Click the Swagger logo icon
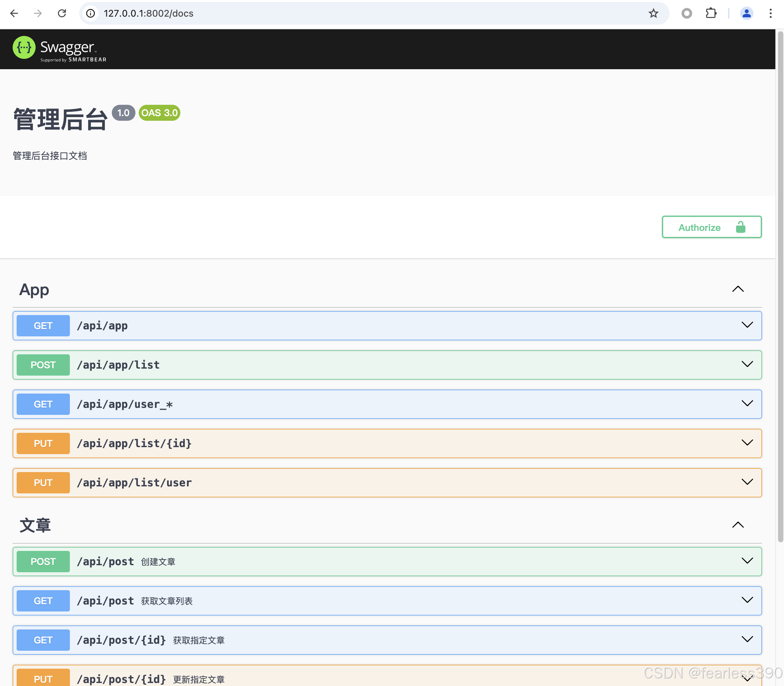The height and width of the screenshot is (686, 784). pyautogui.click(x=24, y=48)
